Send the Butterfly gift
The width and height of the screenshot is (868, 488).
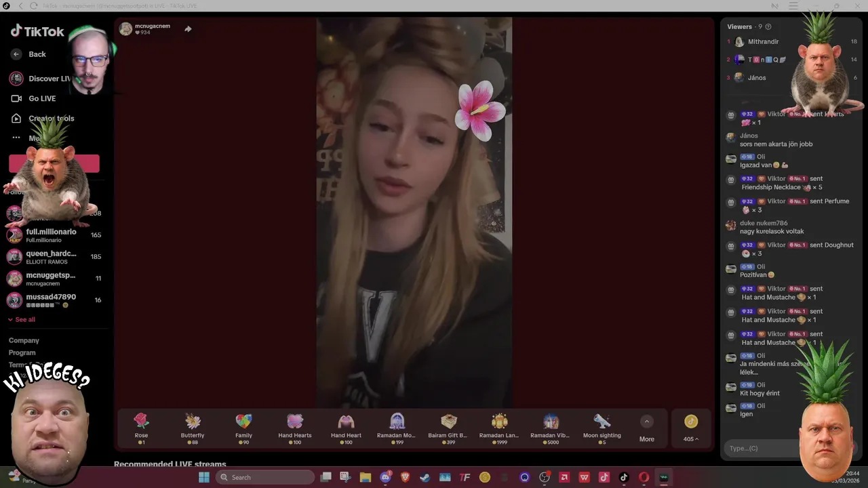[193, 428]
